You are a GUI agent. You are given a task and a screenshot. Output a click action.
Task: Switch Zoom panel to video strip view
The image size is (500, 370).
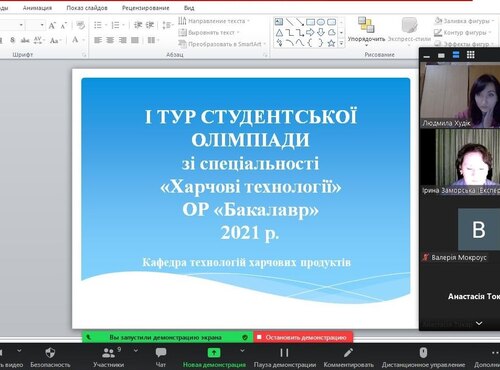(x=456, y=55)
